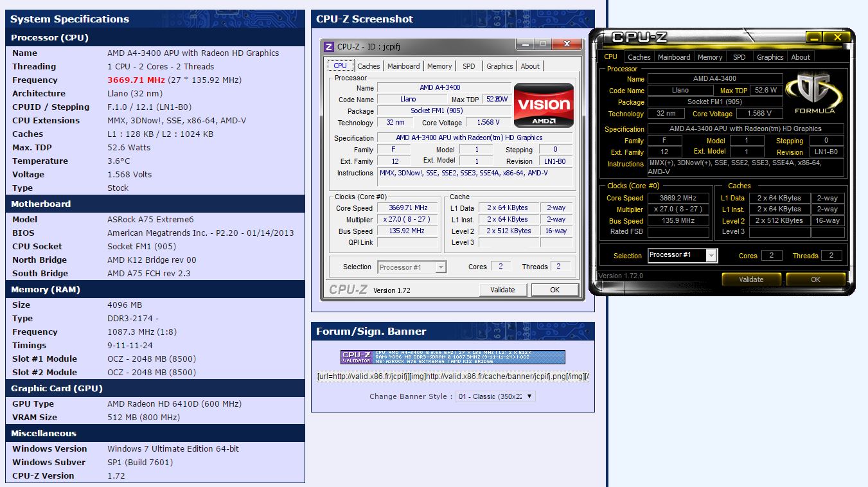The height and width of the screenshot is (487, 868).
Task: Click the yellow OK button in dark CPU-Z
Action: [815, 279]
